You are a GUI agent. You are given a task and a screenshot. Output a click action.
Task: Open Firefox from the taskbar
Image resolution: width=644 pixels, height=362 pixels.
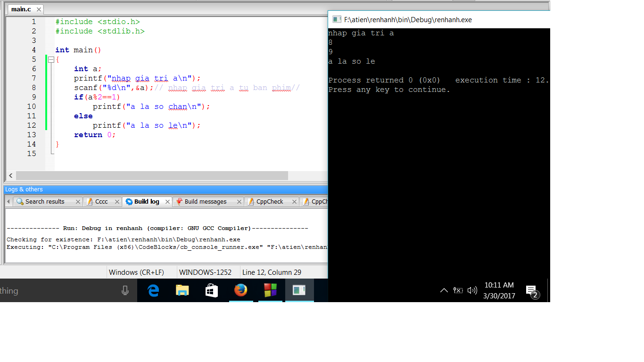(241, 290)
